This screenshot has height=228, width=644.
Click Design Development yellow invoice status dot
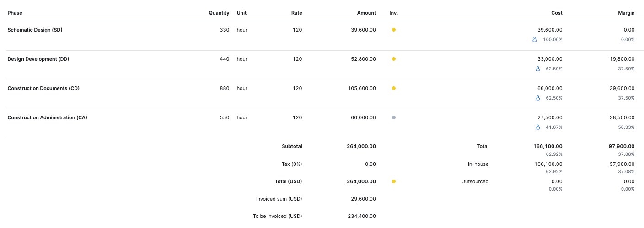(x=394, y=59)
